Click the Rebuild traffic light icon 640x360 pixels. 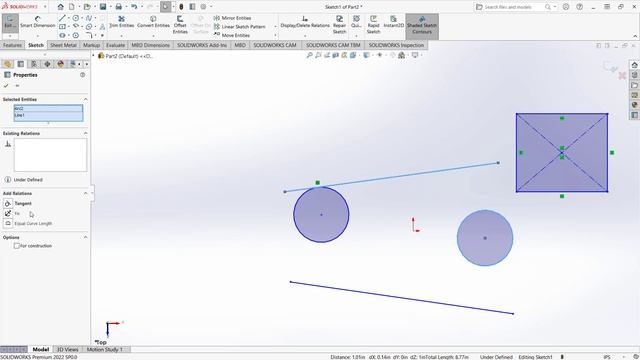(x=181, y=7)
